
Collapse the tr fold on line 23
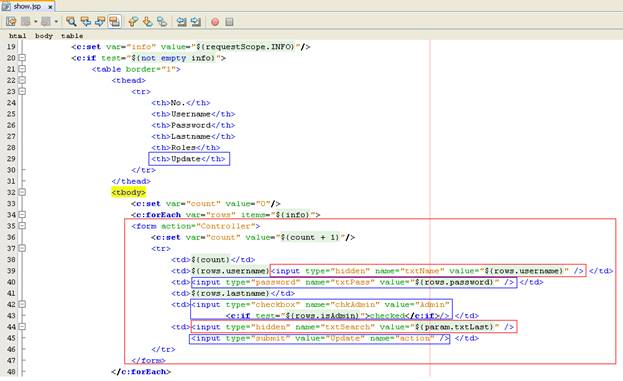click(x=22, y=91)
